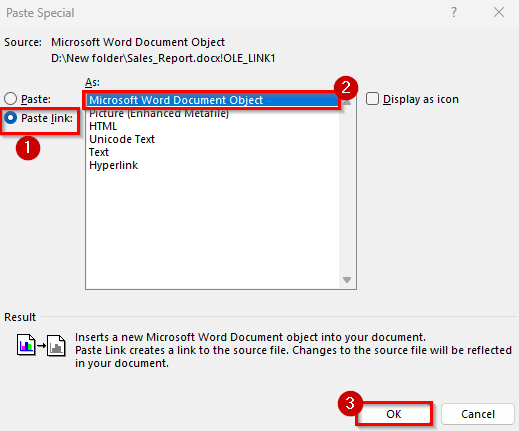Click the Help question mark icon
519x431 pixels.
click(x=454, y=13)
